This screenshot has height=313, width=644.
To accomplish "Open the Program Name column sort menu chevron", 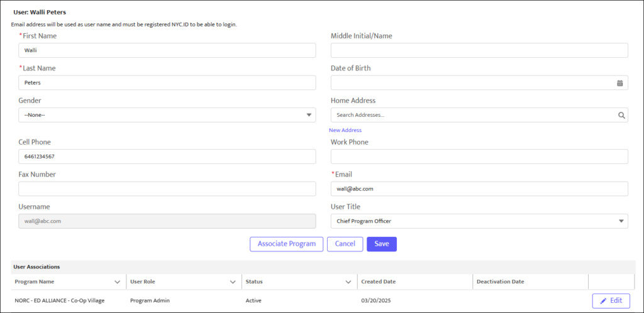I will click(x=117, y=282).
